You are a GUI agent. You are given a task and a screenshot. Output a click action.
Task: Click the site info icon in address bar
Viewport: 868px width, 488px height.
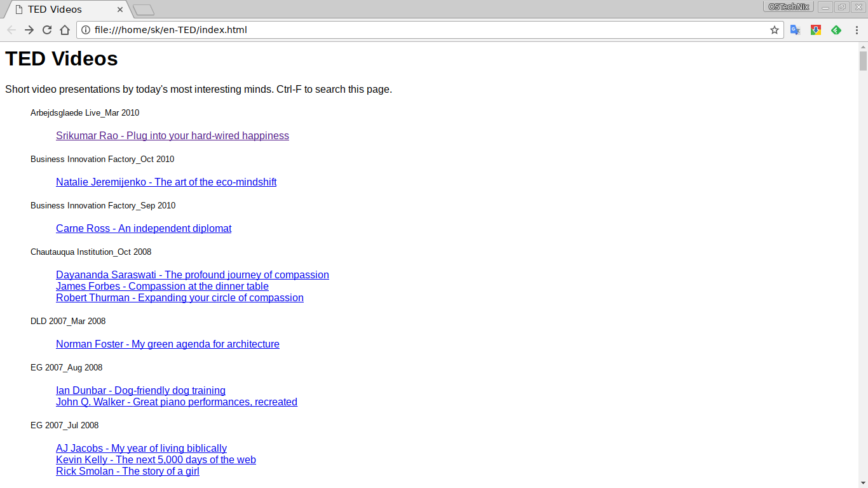click(x=86, y=30)
